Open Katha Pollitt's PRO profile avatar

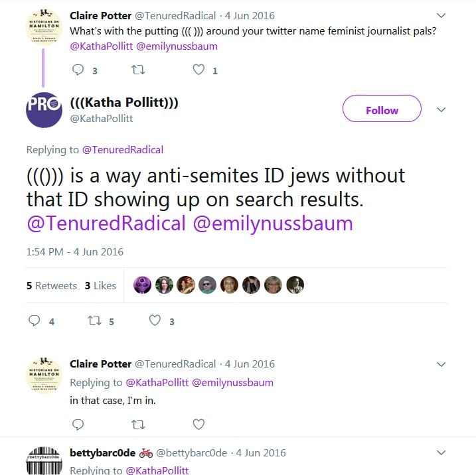click(44, 109)
